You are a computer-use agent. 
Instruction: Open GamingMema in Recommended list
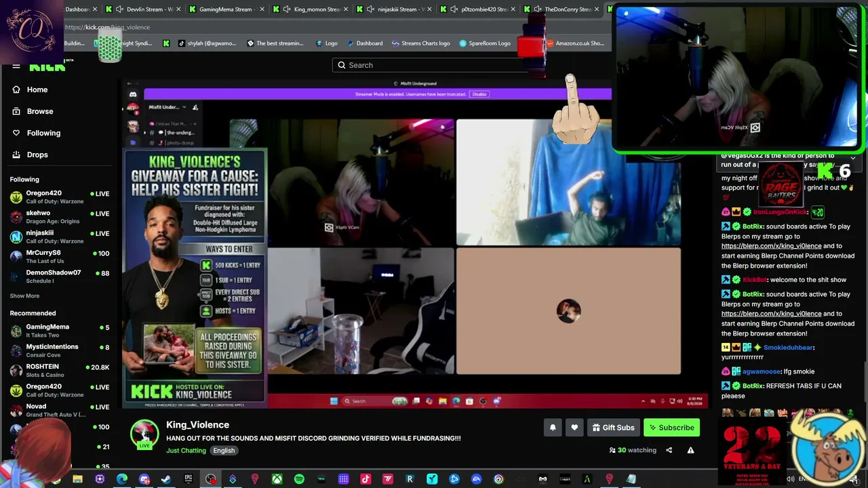pyautogui.click(x=60, y=330)
